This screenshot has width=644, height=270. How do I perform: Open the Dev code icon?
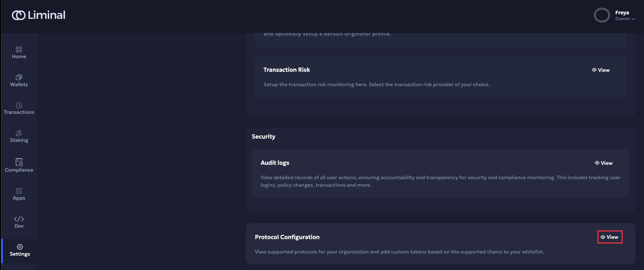coord(19,219)
